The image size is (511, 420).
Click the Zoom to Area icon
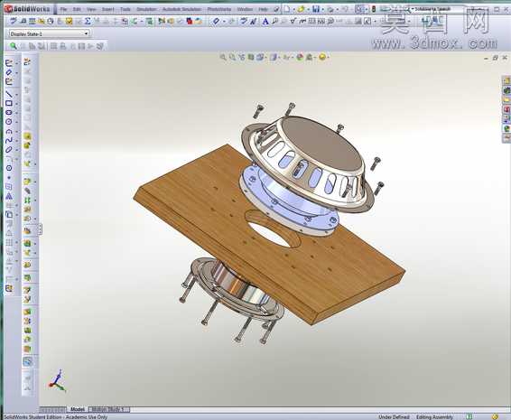pos(232,58)
